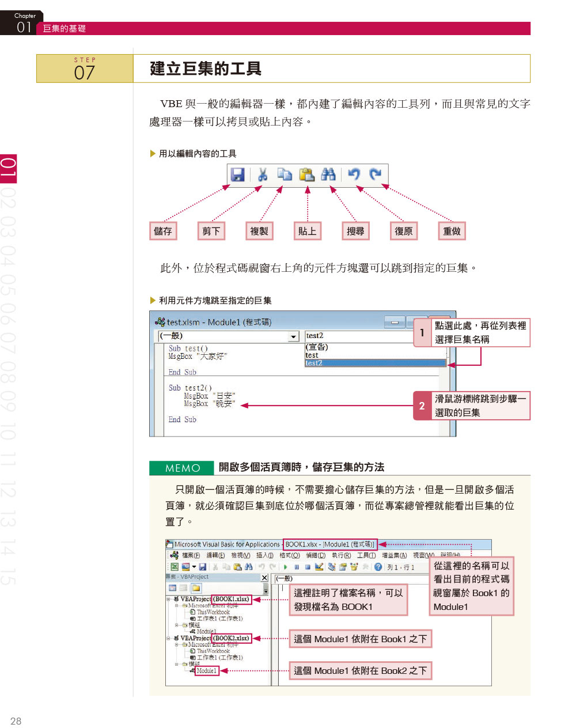Open the 檔案(F) menu
Screen dimensions: 576x728
[x=191, y=556]
